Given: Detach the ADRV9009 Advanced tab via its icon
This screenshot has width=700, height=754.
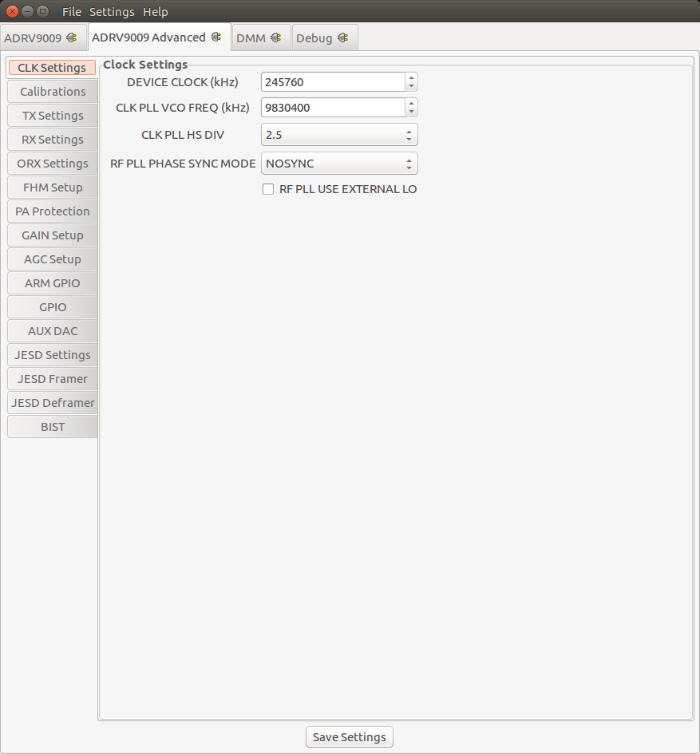Looking at the screenshot, I should (x=218, y=37).
